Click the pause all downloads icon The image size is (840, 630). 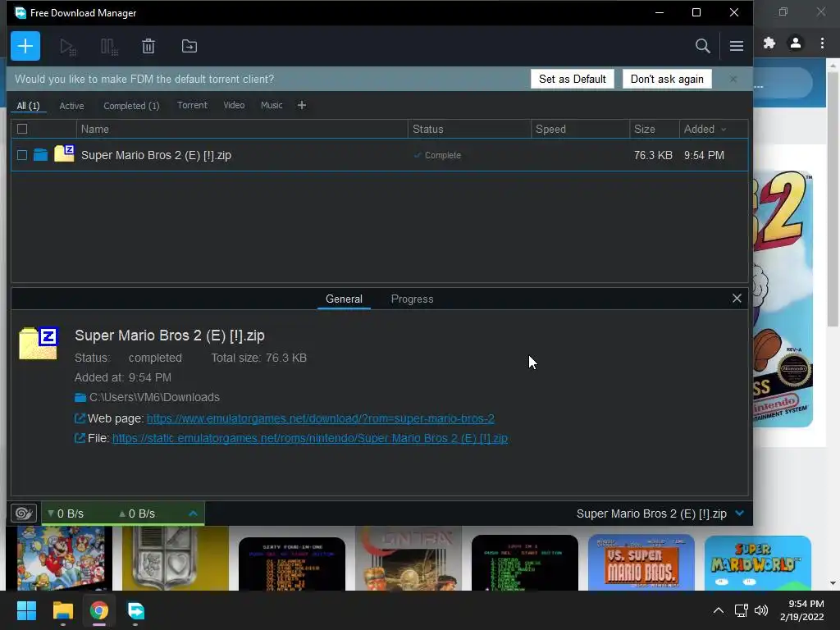coord(109,47)
